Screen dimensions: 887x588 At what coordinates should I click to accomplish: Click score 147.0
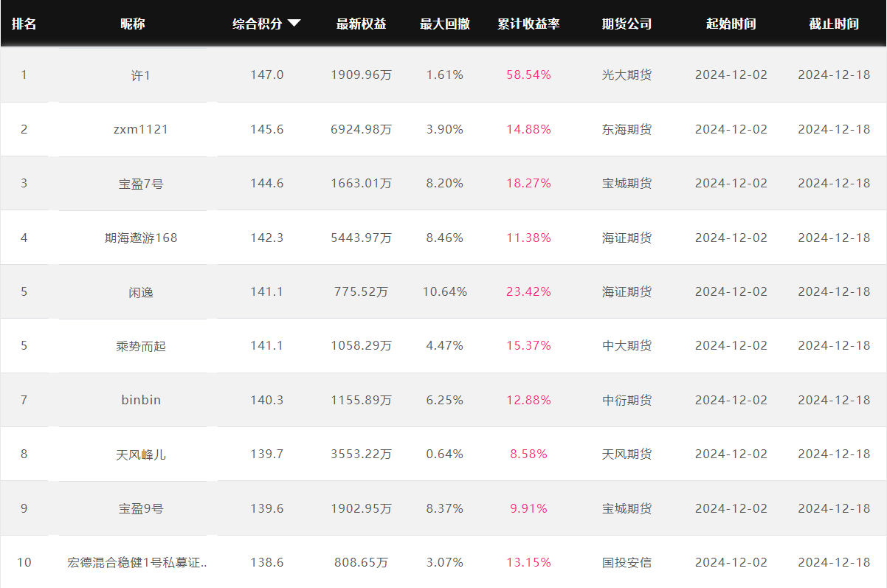point(266,75)
